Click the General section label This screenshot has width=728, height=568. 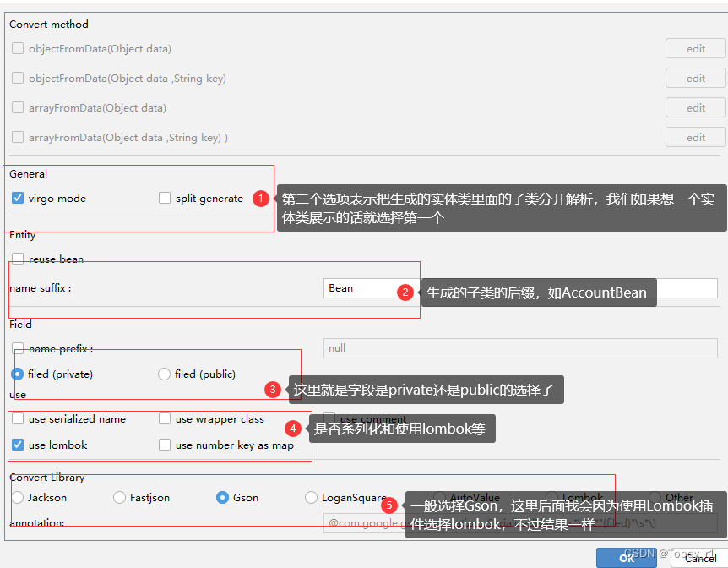[29, 174]
